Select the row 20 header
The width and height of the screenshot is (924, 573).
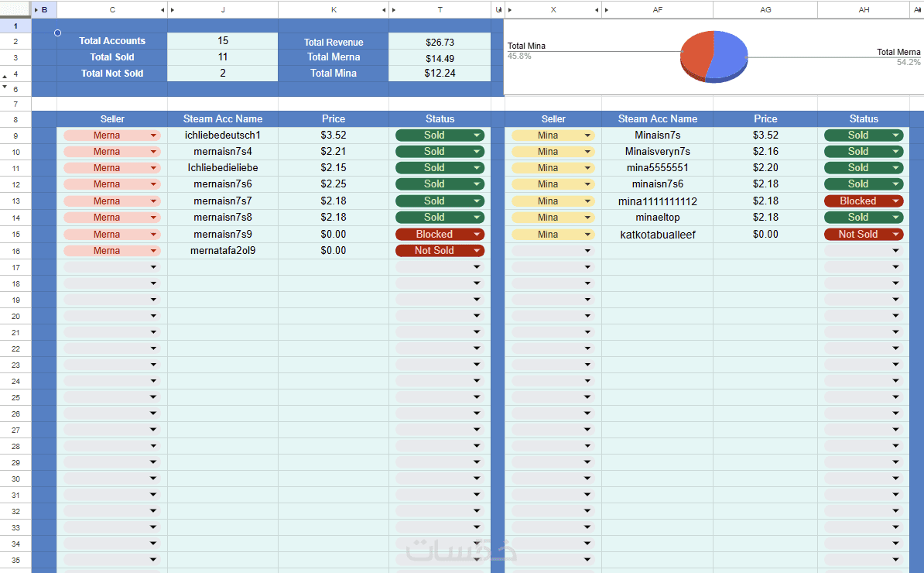pyautogui.click(x=15, y=317)
